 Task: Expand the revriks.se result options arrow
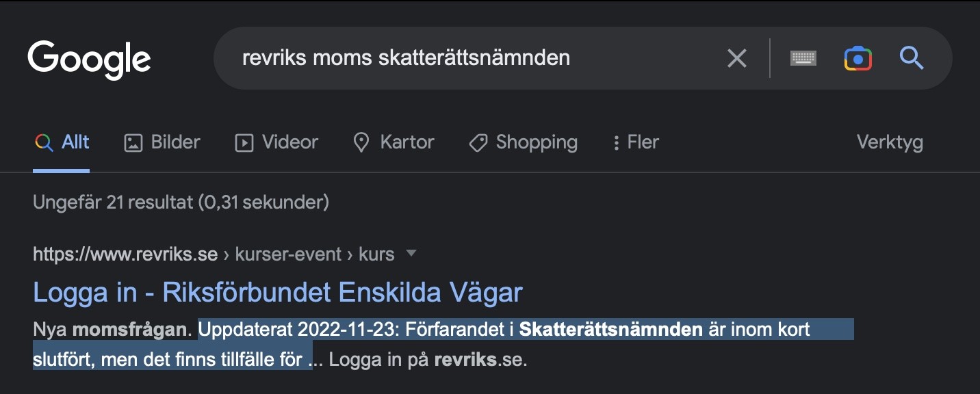411,254
